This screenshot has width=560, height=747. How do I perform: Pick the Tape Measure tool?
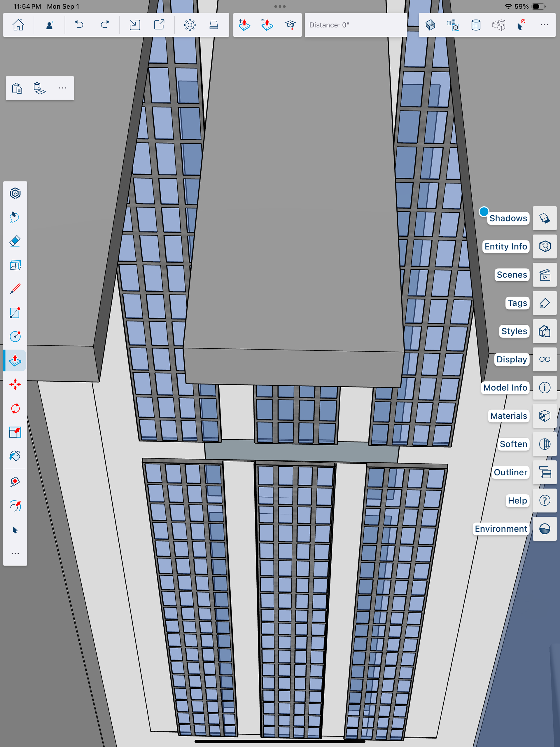pyautogui.click(x=15, y=481)
